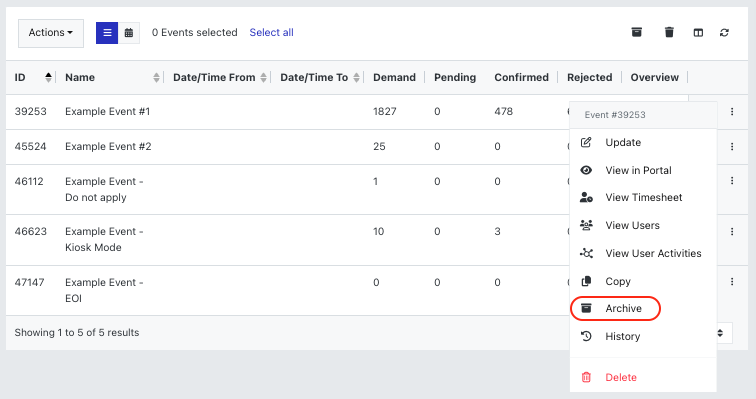Click the trash icon in top toolbar
This screenshot has height=399, width=756.
coord(669,32)
